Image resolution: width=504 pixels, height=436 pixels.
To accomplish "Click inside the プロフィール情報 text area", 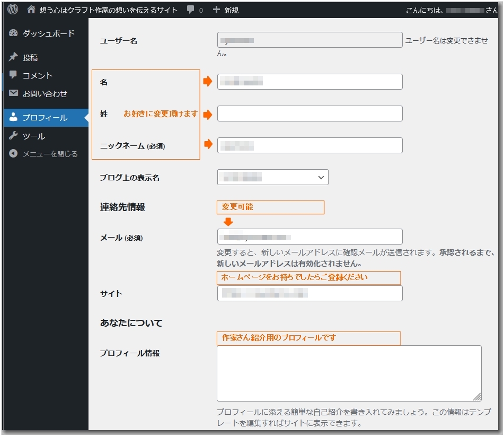I will point(349,373).
